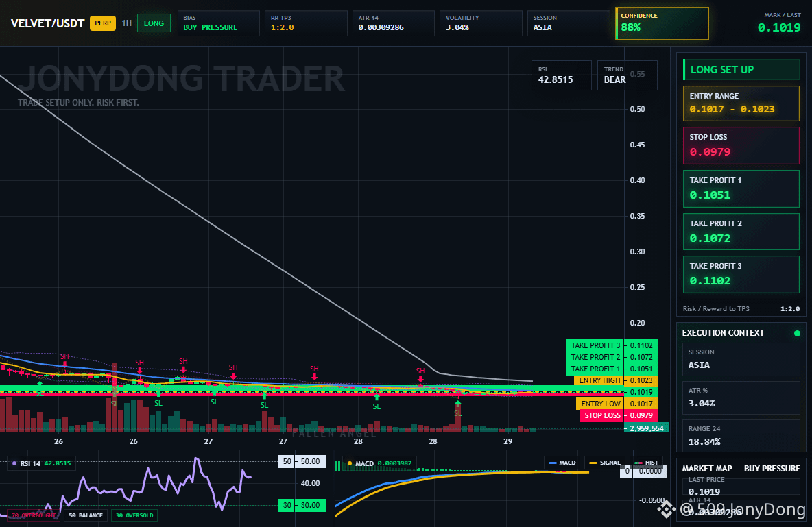812x527 pixels.
Task: Click the Session ASIA box under Execution Context
Action: tap(741, 359)
